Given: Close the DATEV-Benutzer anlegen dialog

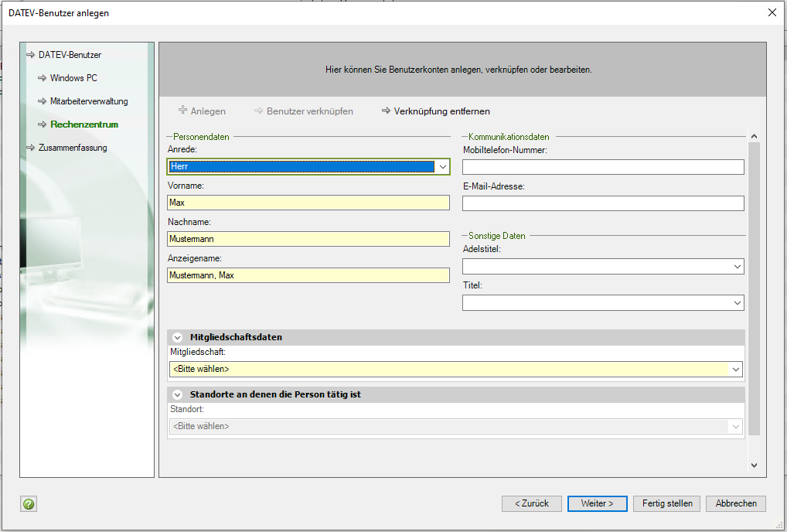Looking at the screenshot, I should (x=772, y=12).
